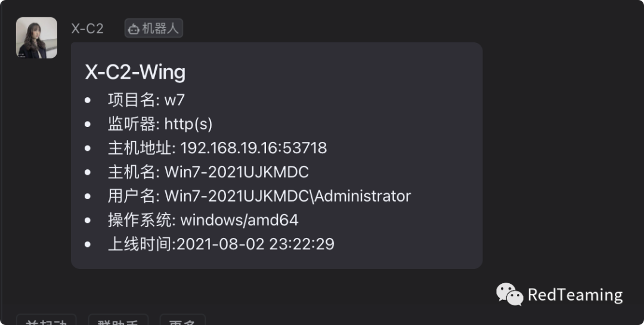
Task: Select the 项目名: w7 line
Action: point(146,100)
